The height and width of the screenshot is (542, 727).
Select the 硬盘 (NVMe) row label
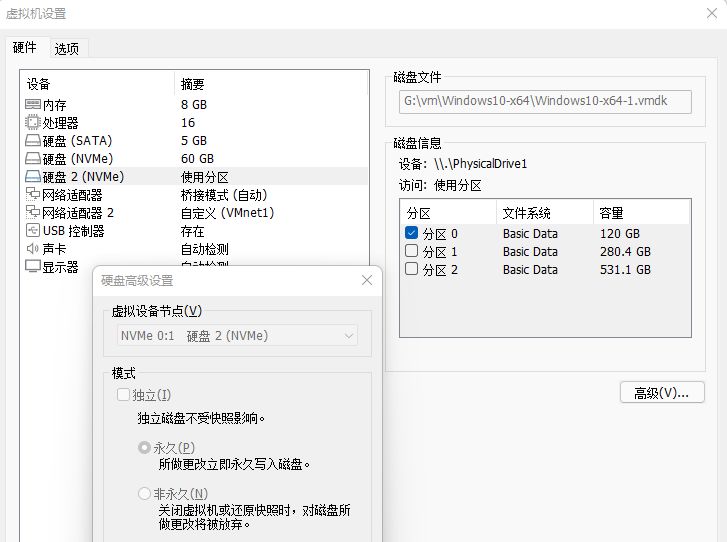click(x=78, y=159)
